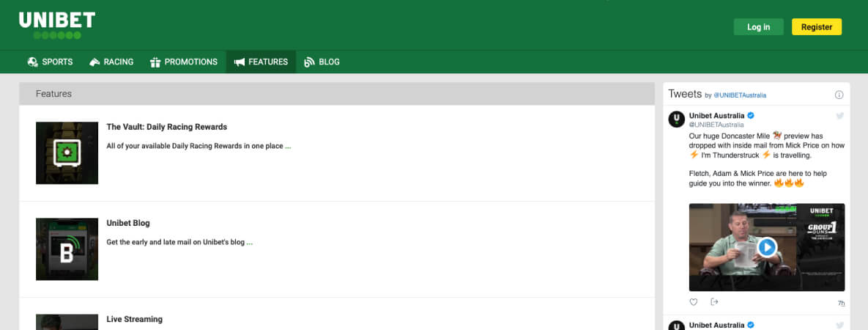The image size is (868, 330).
Task: Share the Doncaster Mile tweet
Action: pos(714,301)
